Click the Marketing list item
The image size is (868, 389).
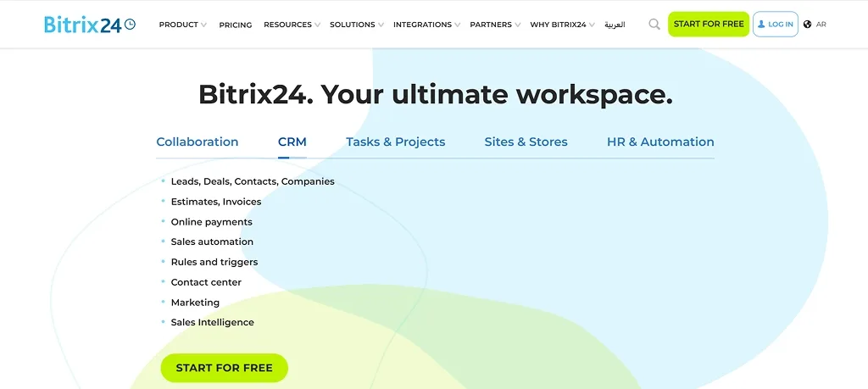195,302
